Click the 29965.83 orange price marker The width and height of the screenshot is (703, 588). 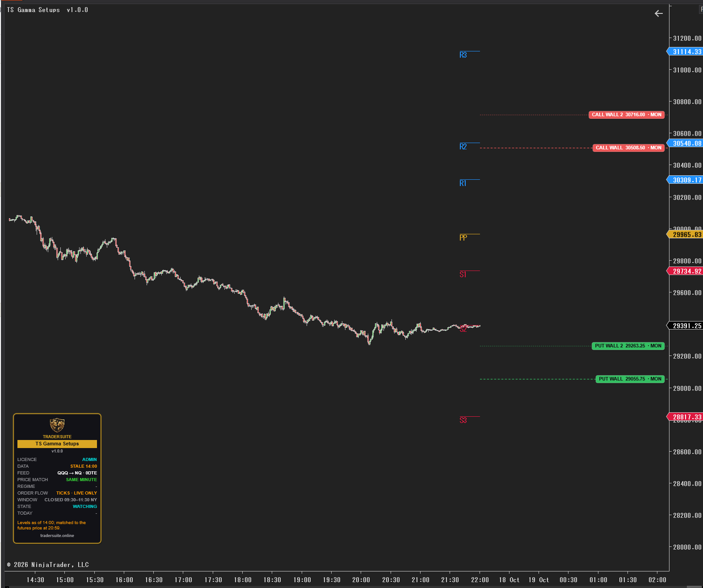pos(685,235)
